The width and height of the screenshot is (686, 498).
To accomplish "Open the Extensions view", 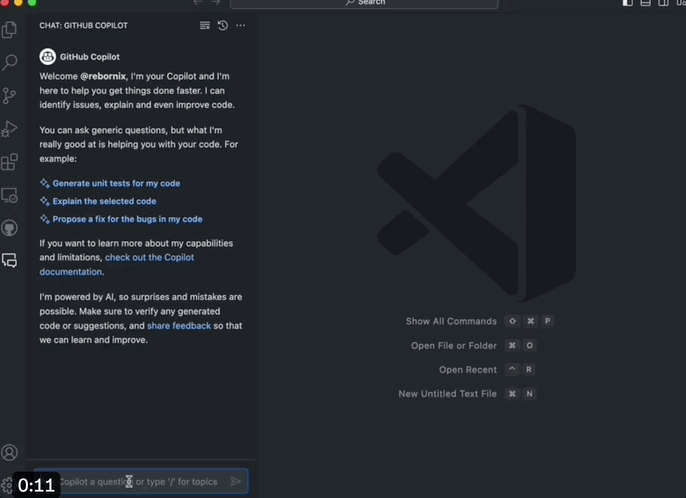I will (x=9, y=162).
